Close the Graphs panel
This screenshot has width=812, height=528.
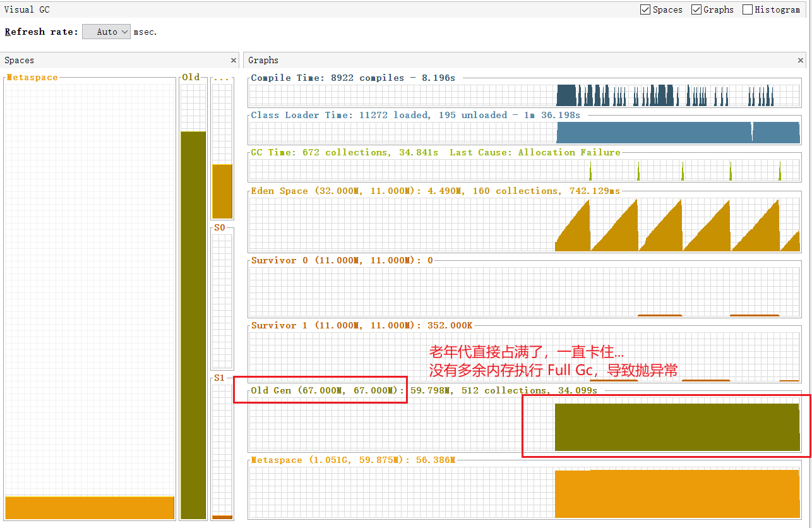(x=800, y=60)
